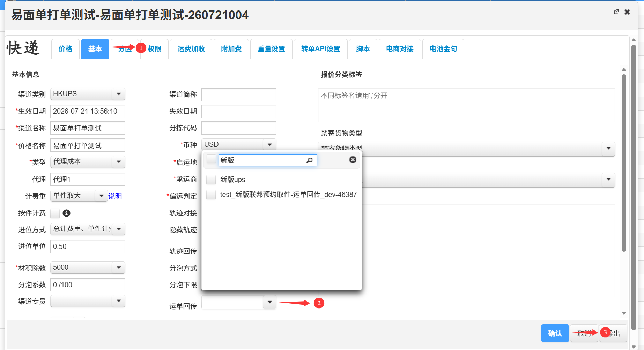Image resolution: width=644 pixels, height=350 pixels.
Task: Go to the 运费加收 tab
Action: (191, 49)
